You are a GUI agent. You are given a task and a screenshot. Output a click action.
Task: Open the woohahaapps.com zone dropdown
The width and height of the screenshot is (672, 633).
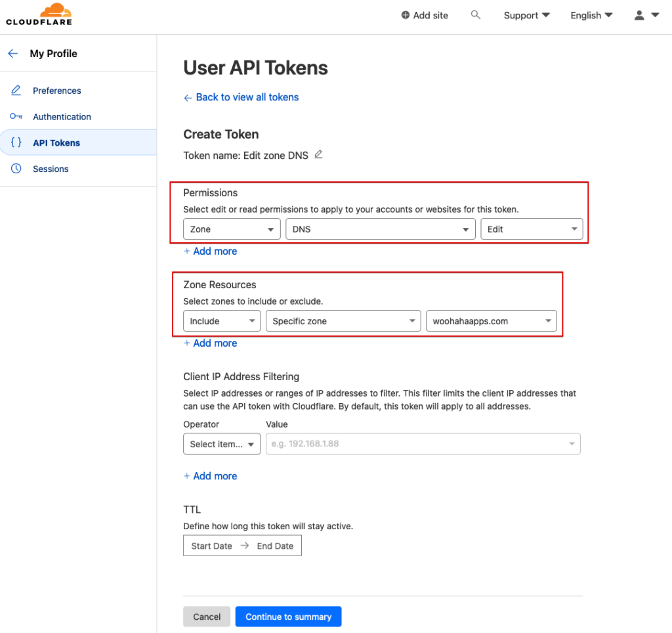pos(492,321)
